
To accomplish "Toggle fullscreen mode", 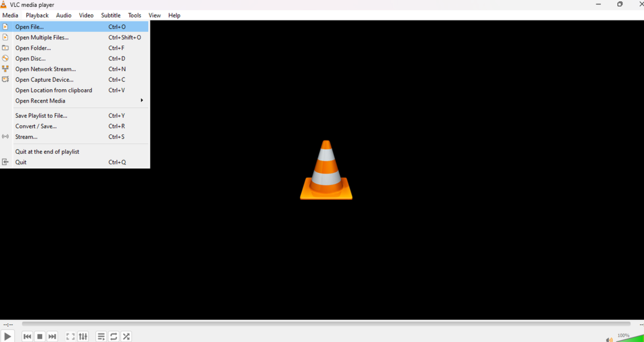I will [x=70, y=336].
